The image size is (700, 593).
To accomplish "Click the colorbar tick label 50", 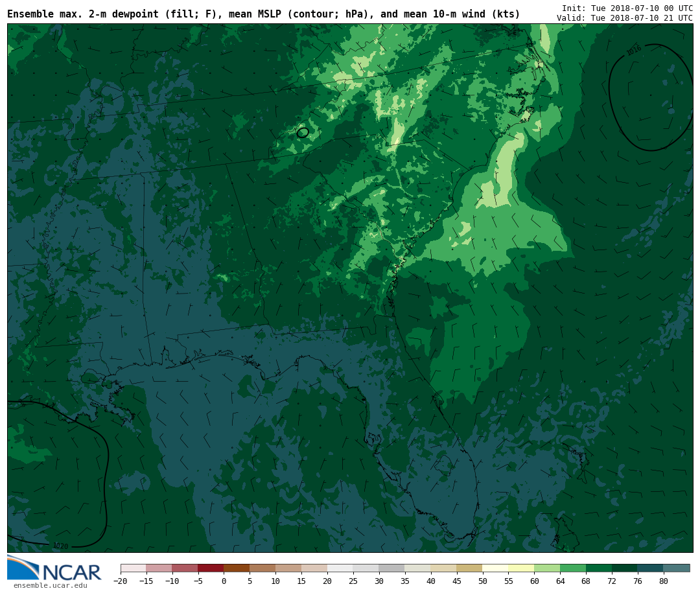I will [482, 581].
